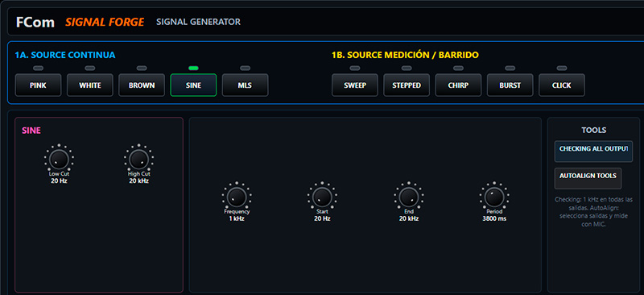Click the LED indicator above WHITE
The width and height of the screenshot is (644, 295).
pyautogui.click(x=90, y=68)
